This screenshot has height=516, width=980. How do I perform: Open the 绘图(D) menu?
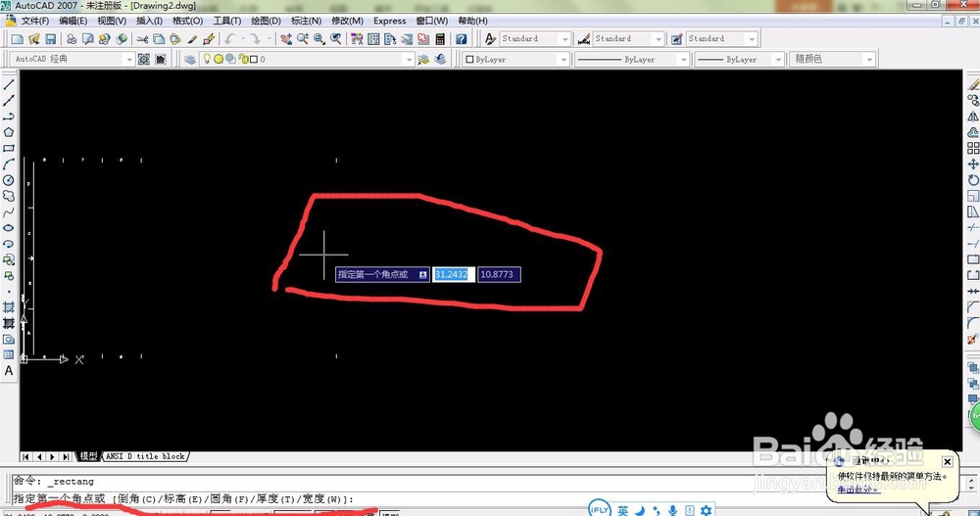click(x=267, y=21)
